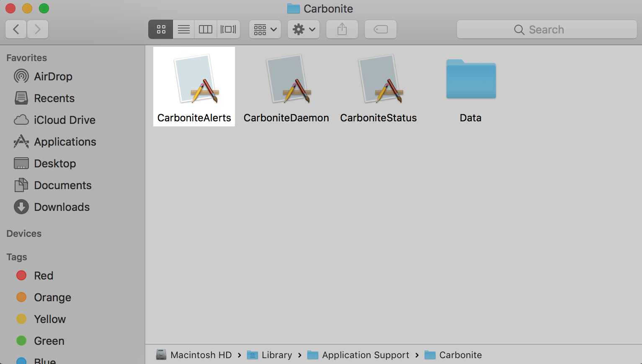
Task: Go to Applications in sidebar
Action: (65, 142)
